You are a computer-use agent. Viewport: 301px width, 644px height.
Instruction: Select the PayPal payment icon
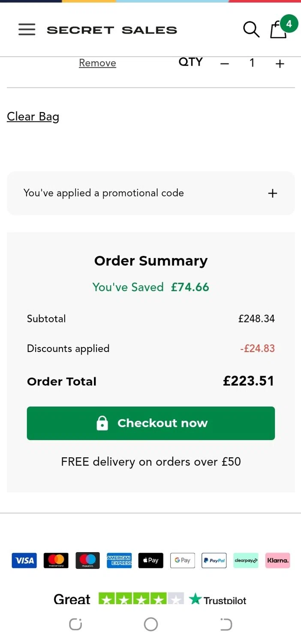(x=214, y=560)
